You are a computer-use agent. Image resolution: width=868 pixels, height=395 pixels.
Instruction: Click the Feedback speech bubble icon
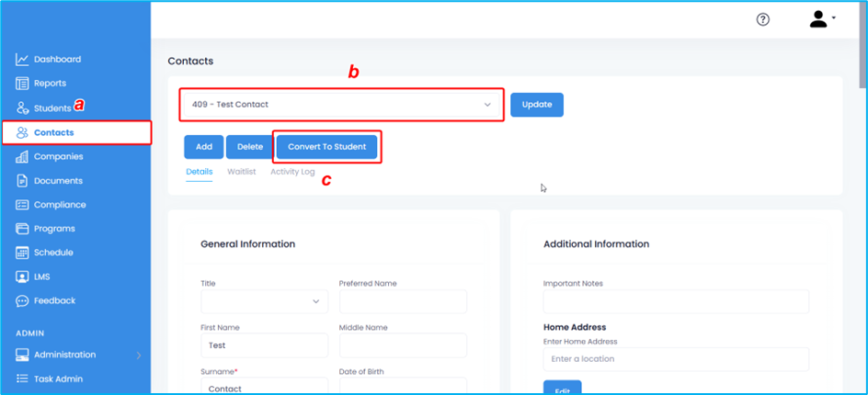[22, 301]
